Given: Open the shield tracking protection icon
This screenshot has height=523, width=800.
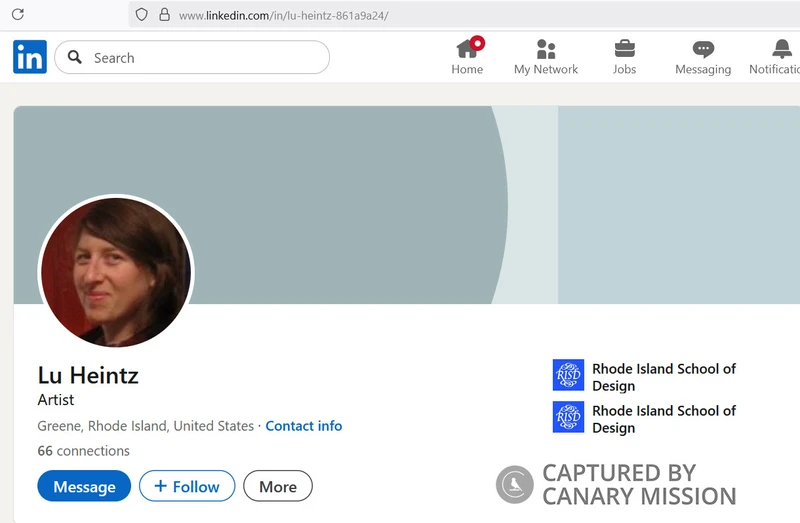Looking at the screenshot, I should click(141, 15).
